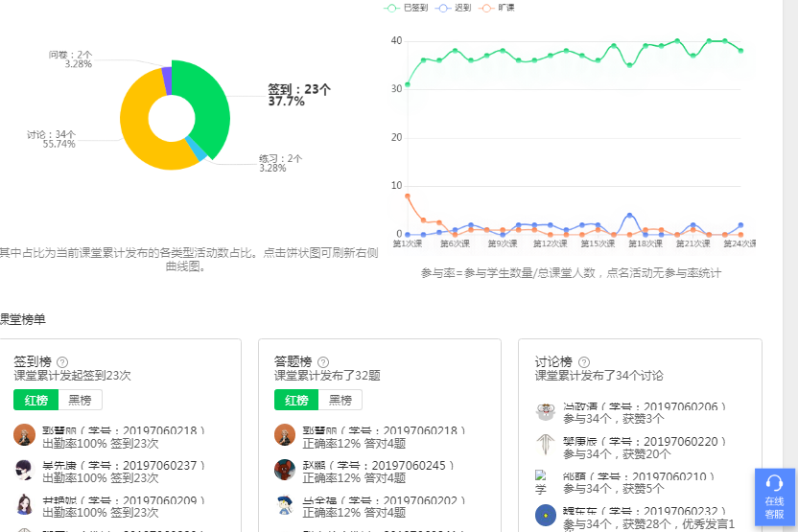This screenshot has height=532, width=798.
Task: Switch to 黑榜 tab in 答题榜 panel
Action: click(x=340, y=400)
